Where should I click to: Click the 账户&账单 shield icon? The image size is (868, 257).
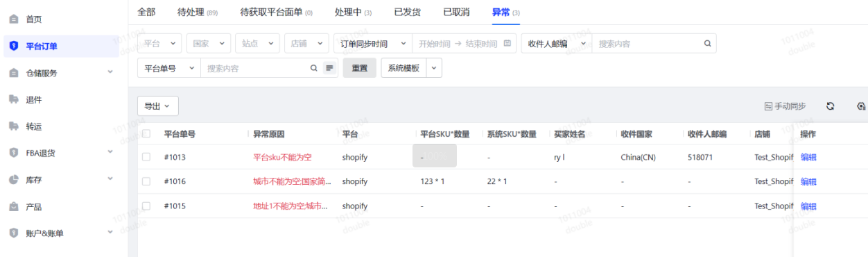pos(14,233)
